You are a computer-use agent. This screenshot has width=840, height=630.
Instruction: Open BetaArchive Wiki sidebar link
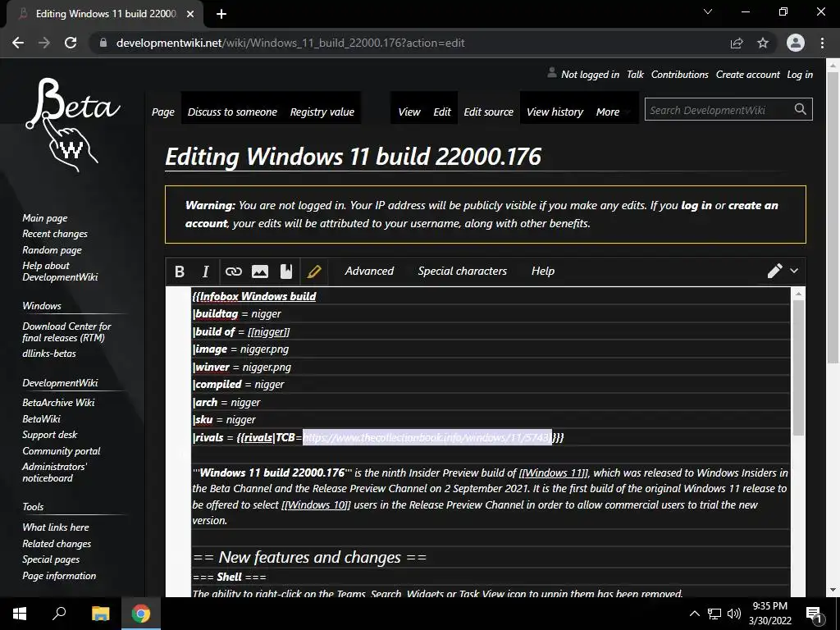click(58, 402)
